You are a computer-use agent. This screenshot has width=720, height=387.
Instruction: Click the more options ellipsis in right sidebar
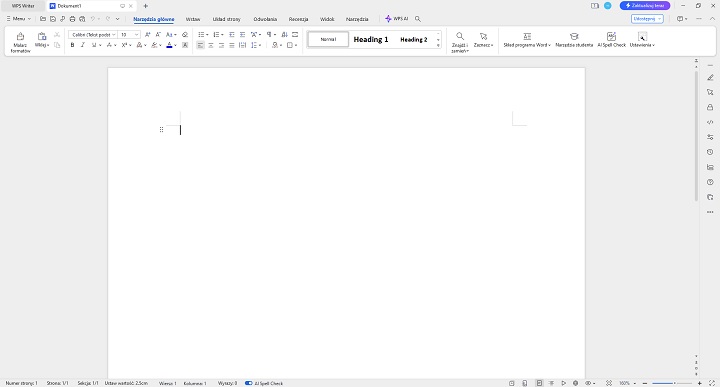click(x=710, y=212)
